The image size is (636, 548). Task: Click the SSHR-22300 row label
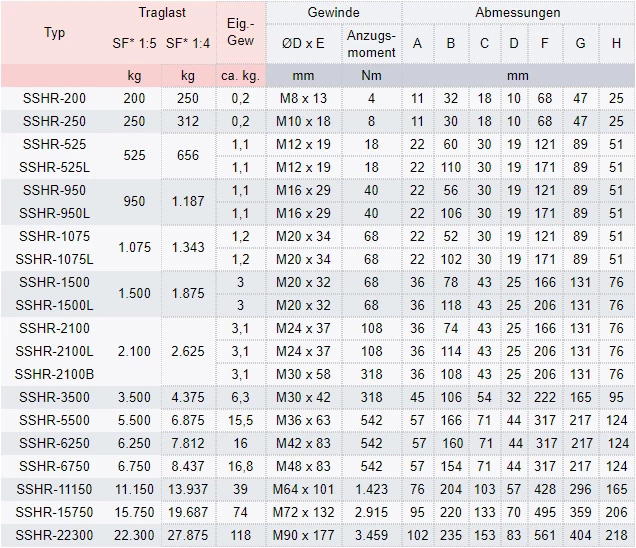tap(55, 536)
